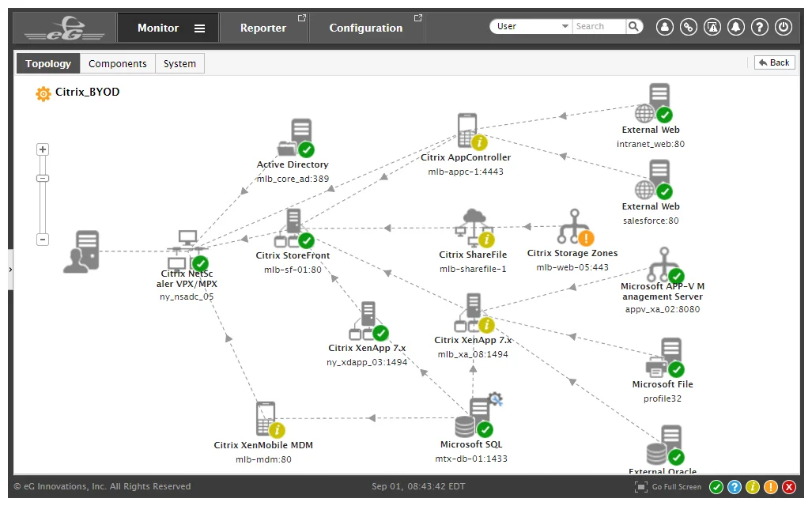Viewport: 812px width, 506px height.
Task: Open the alarm window warning icon
Action: pyautogui.click(x=712, y=27)
